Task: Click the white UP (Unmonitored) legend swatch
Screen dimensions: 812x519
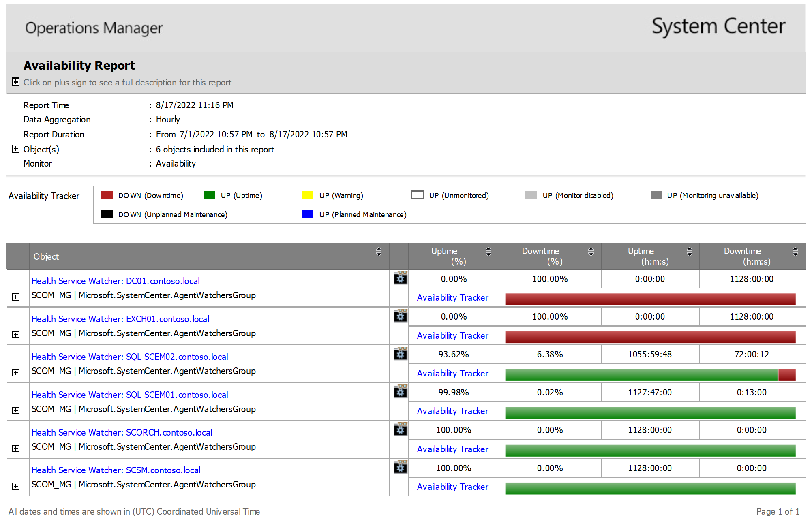Action: tap(418, 195)
